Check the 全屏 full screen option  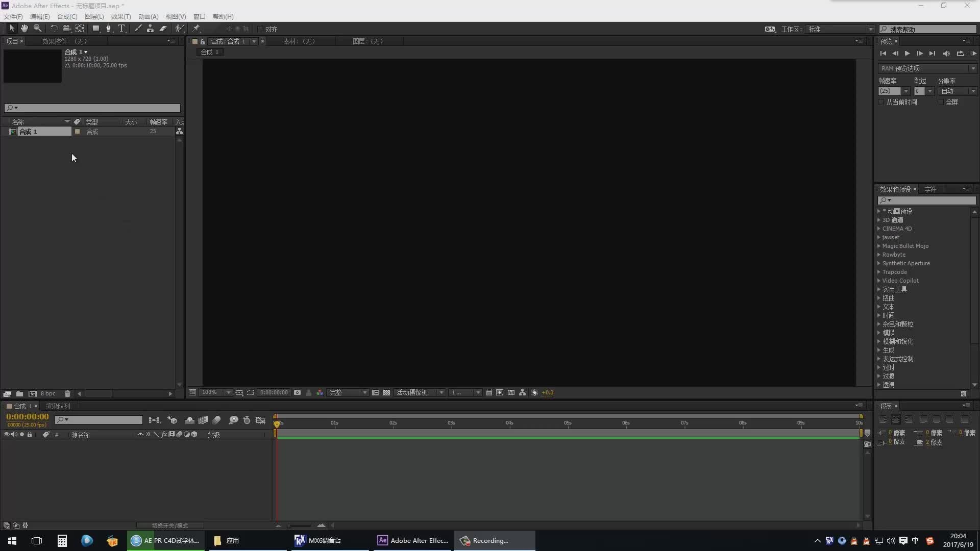click(941, 102)
